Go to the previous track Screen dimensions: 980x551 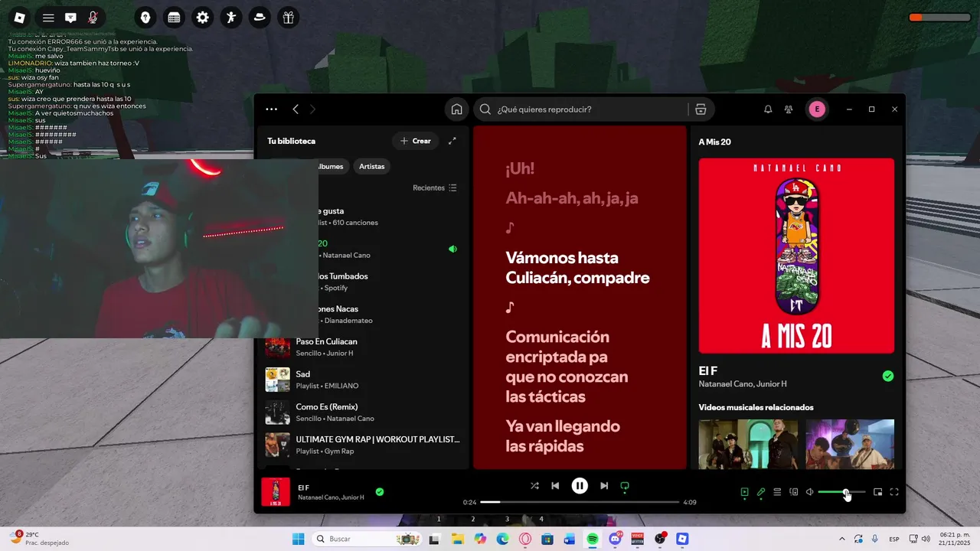(555, 486)
